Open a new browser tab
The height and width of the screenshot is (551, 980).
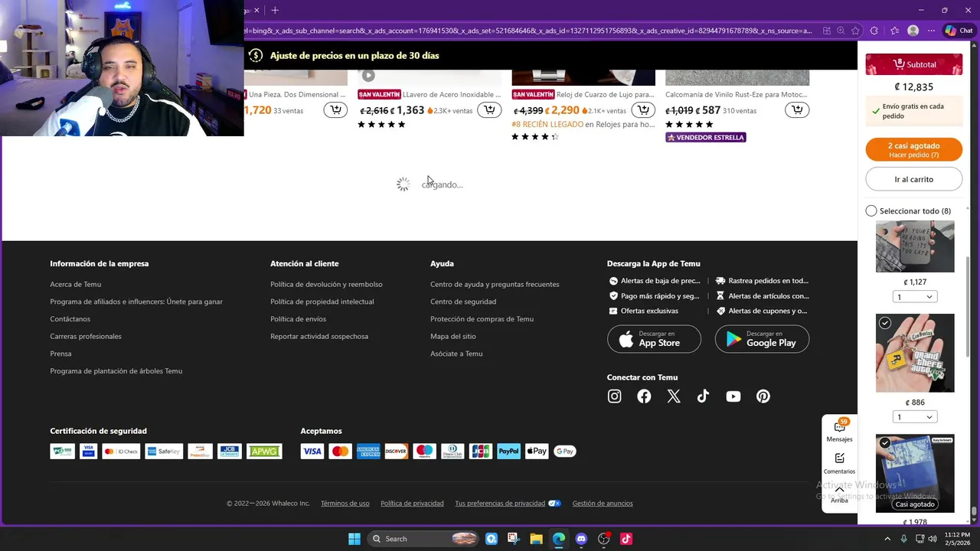pos(275,10)
